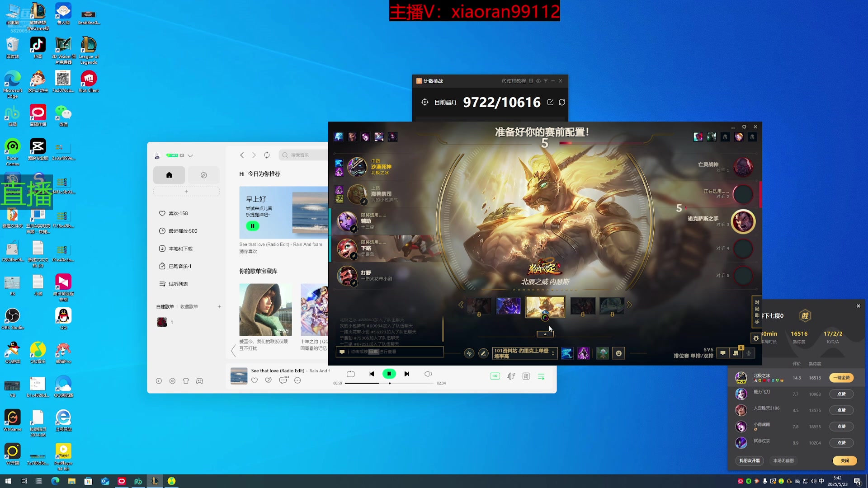Open the rune page dropdown 101资料站
Image resolution: width=868 pixels, height=488 pixels.
tap(524, 353)
